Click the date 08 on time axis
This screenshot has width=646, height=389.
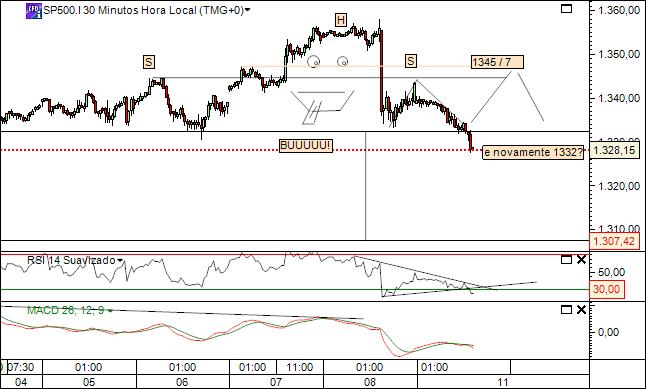pos(370,382)
